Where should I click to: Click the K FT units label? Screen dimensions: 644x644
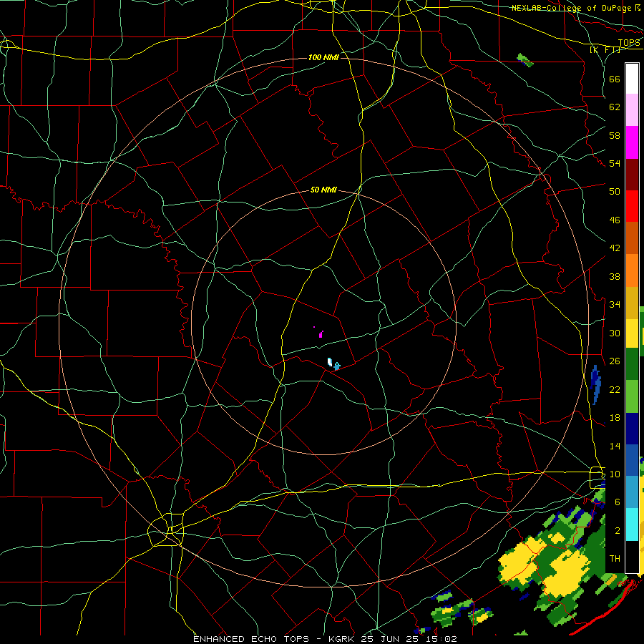pos(605,49)
